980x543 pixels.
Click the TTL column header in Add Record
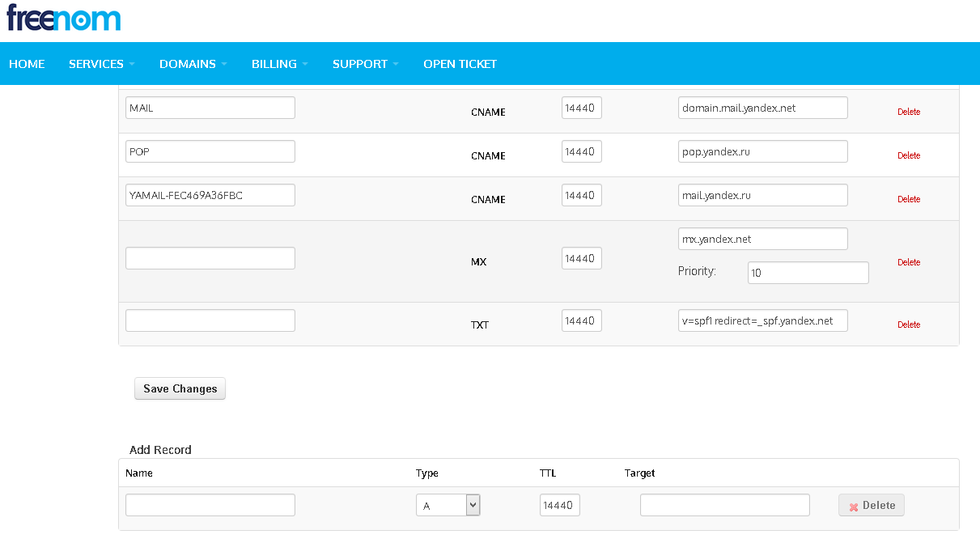[x=548, y=473]
